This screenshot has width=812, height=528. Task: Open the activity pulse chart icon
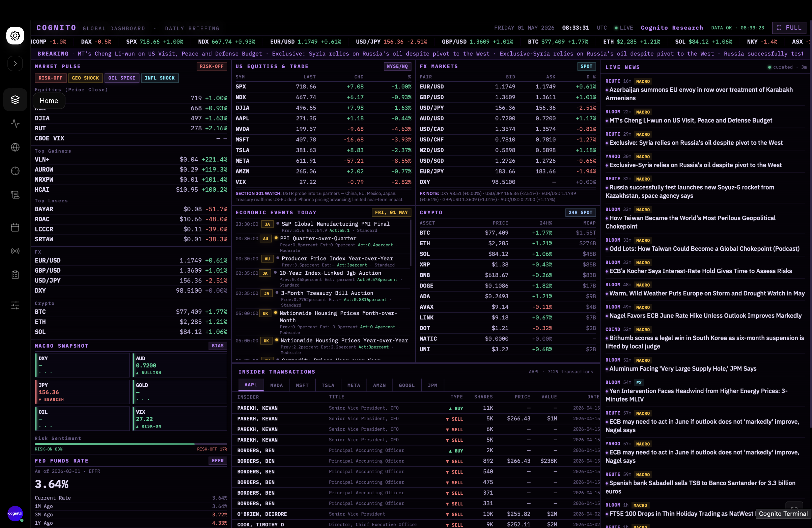(x=15, y=123)
